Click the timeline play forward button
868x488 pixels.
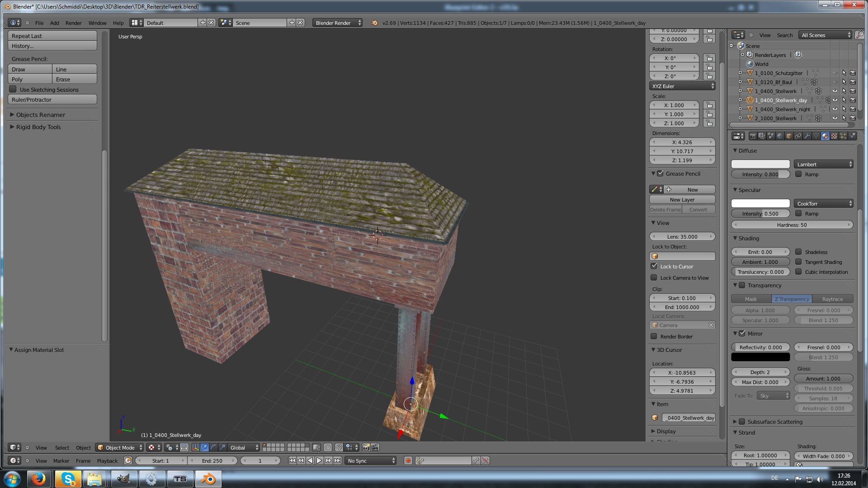319,460
